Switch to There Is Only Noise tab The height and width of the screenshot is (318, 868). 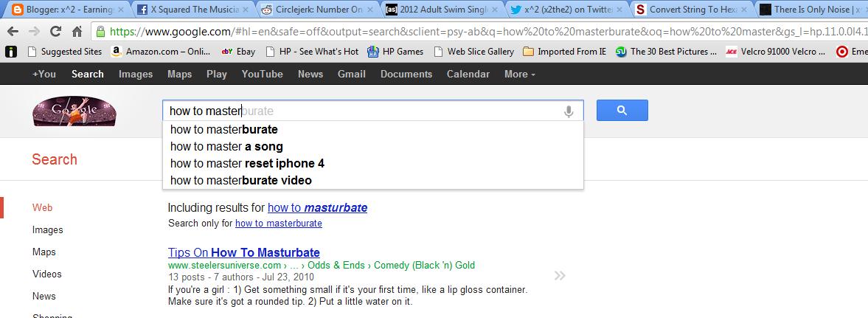point(811,10)
